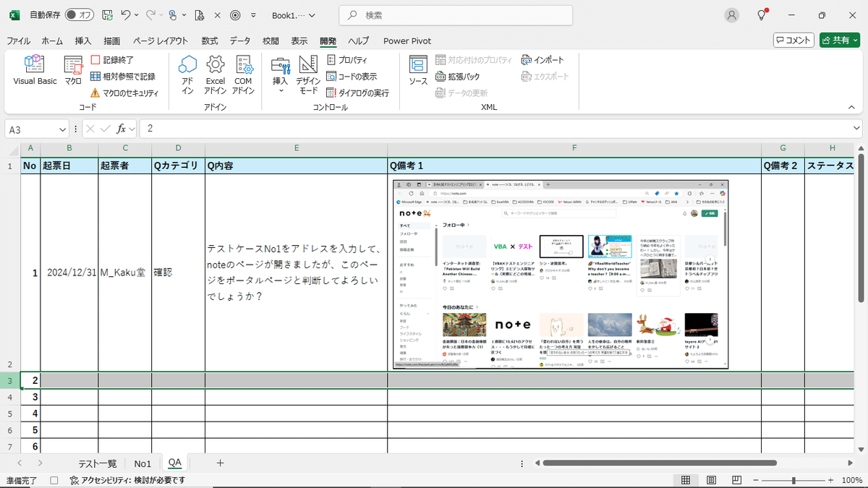Open the XML ソース pane

[x=418, y=71]
